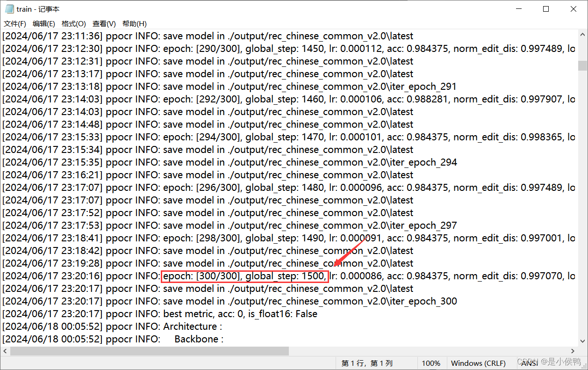Click the left arrow of the horizontal scrollbar

click(x=5, y=351)
